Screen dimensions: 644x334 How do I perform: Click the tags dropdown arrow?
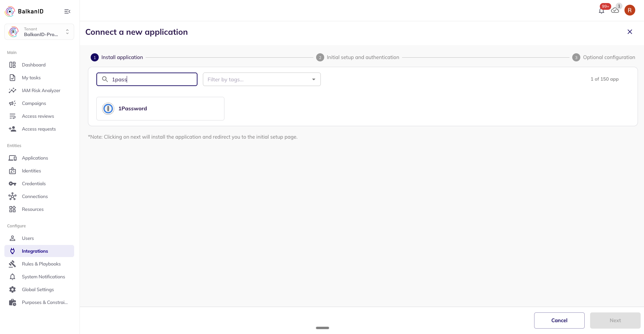point(314,79)
